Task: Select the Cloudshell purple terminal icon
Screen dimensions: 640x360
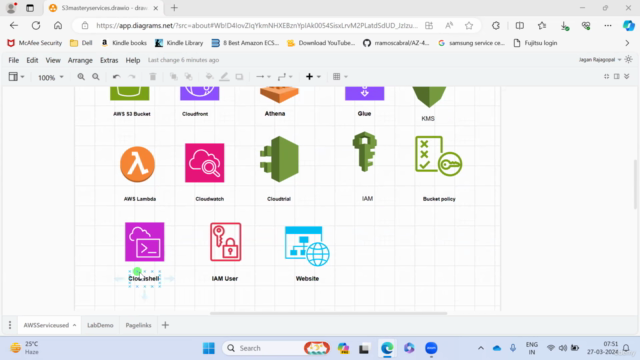Action: click(x=144, y=242)
